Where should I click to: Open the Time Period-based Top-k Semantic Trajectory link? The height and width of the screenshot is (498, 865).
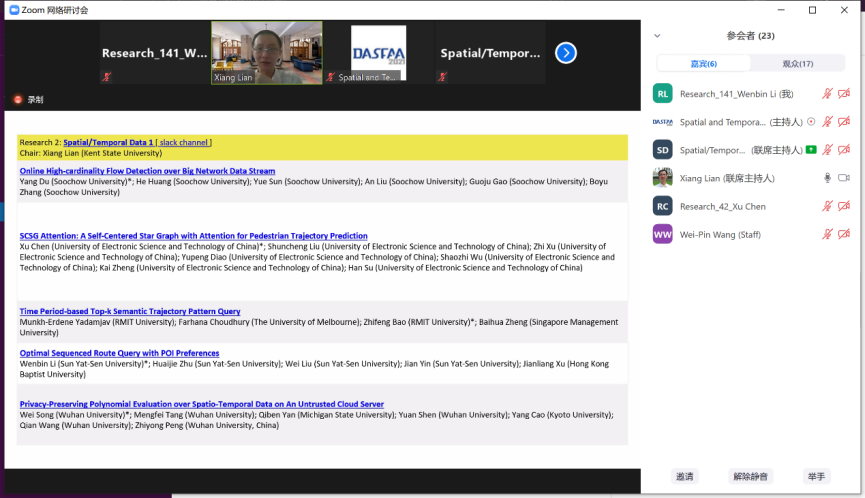tap(130, 312)
